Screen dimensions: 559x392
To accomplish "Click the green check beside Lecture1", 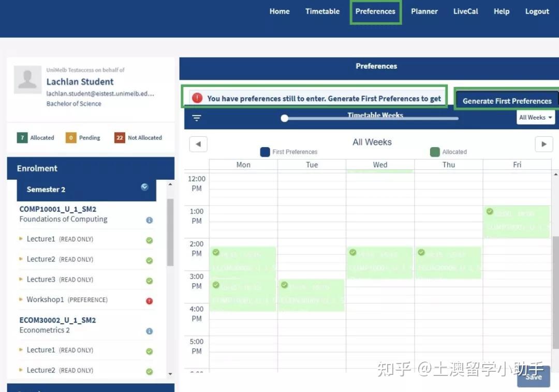I will (x=149, y=240).
